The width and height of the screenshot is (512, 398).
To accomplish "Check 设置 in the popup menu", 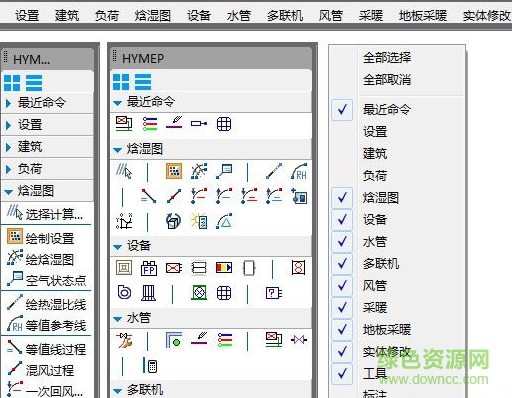I will 375,131.
